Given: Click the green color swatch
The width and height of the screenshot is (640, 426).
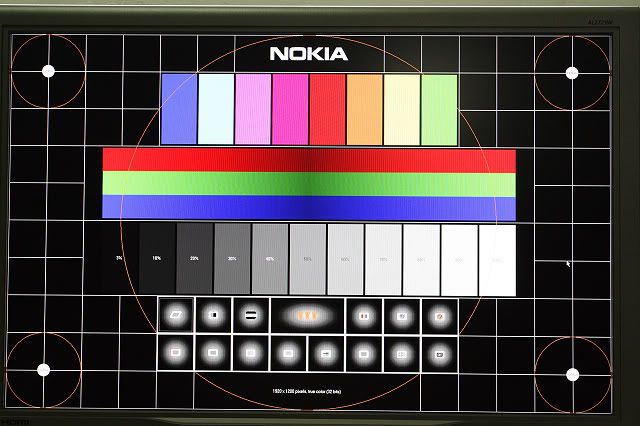Looking at the screenshot, I should (439, 110).
